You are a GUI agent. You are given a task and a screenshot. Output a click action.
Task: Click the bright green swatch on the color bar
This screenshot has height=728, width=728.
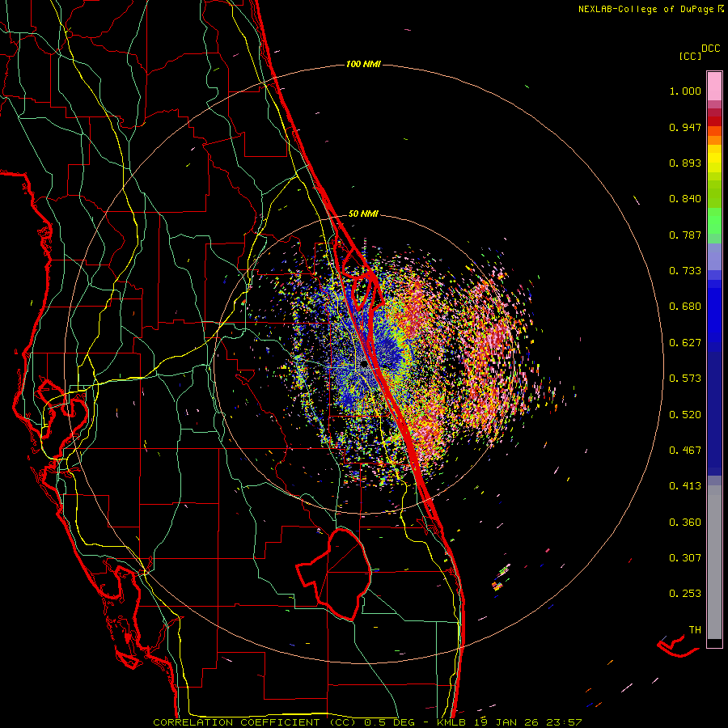[x=714, y=221]
